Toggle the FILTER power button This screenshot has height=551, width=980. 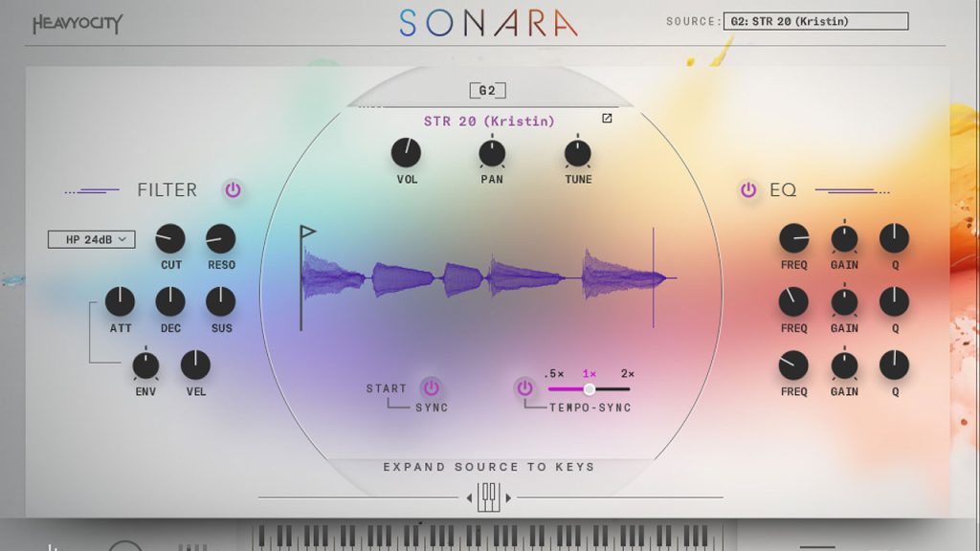(233, 189)
